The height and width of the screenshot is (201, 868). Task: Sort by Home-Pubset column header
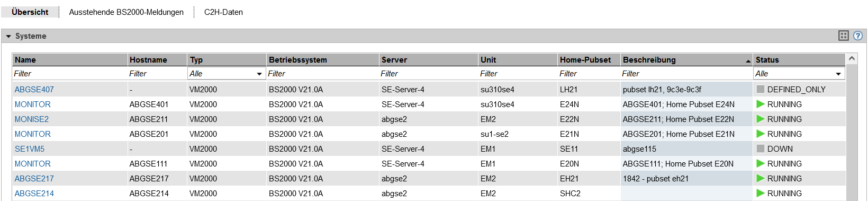pos(585,60)
